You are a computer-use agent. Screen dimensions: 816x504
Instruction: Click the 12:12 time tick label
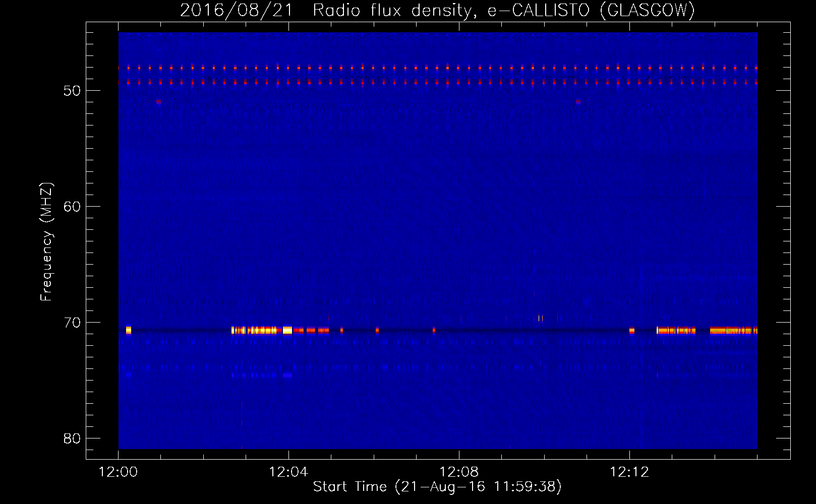[629, 472]
